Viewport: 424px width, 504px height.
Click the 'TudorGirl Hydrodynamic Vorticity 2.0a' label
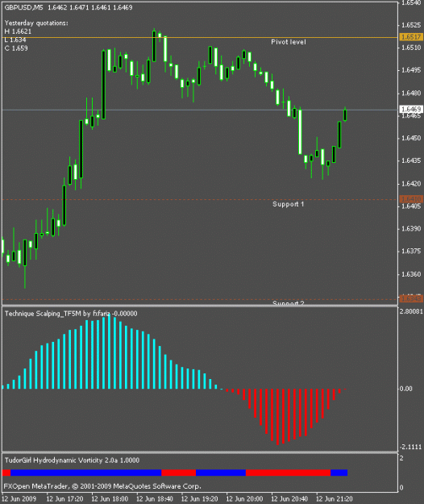[x=61, y=460]
